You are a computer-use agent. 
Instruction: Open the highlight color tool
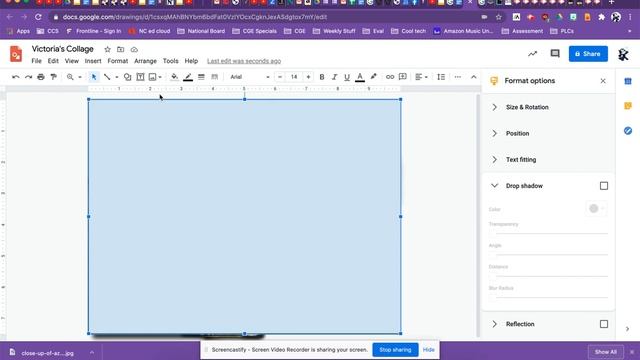(373, 77)
